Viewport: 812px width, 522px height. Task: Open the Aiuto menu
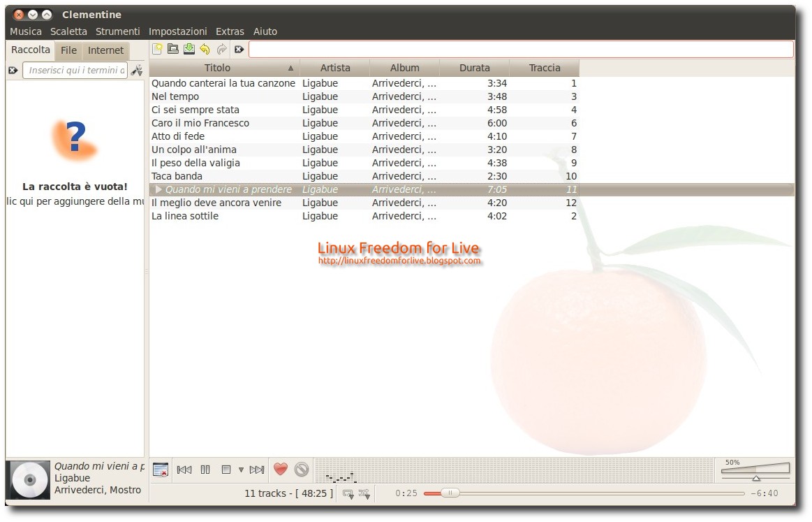265,31
